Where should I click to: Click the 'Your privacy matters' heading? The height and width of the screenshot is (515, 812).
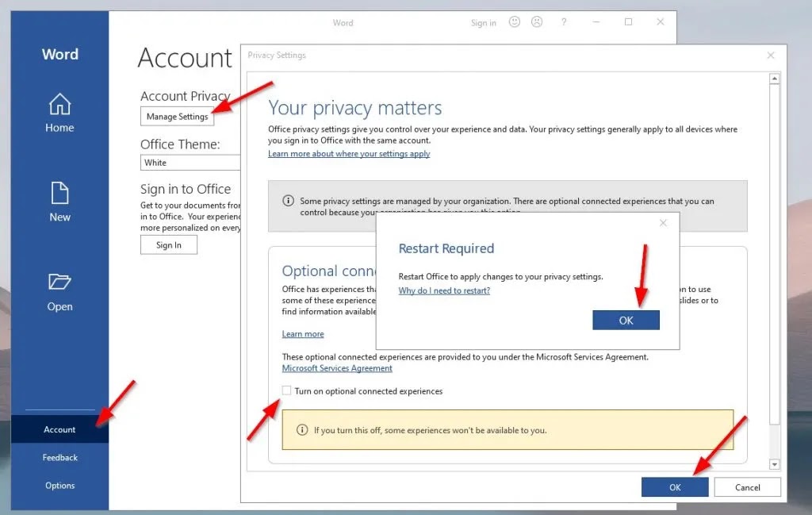(354, 108)
